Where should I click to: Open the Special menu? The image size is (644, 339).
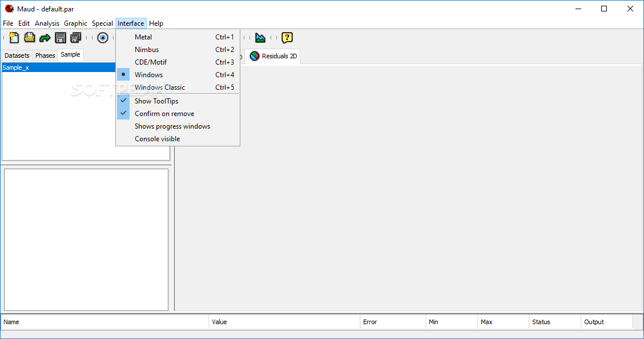(102, 23)
